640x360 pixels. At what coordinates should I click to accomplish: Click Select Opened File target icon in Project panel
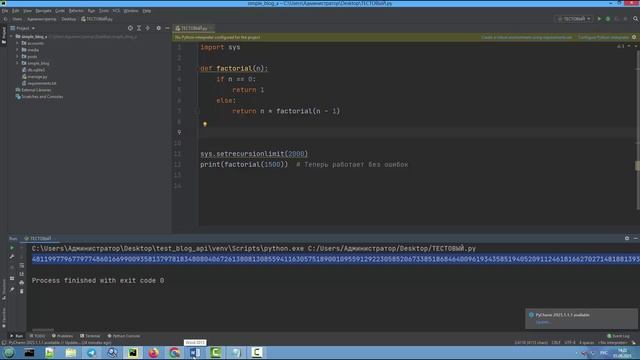coord(130,28)
